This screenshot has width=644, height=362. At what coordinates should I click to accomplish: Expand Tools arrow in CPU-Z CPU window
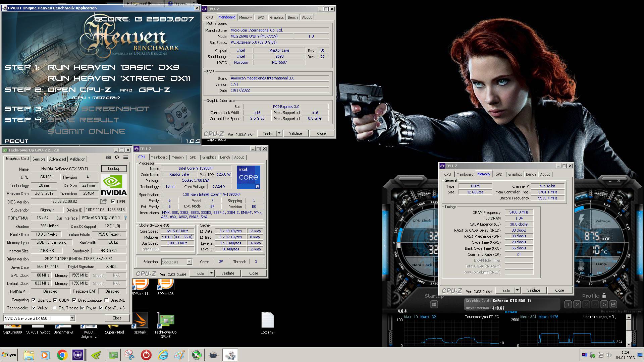[x=211, y=273]
